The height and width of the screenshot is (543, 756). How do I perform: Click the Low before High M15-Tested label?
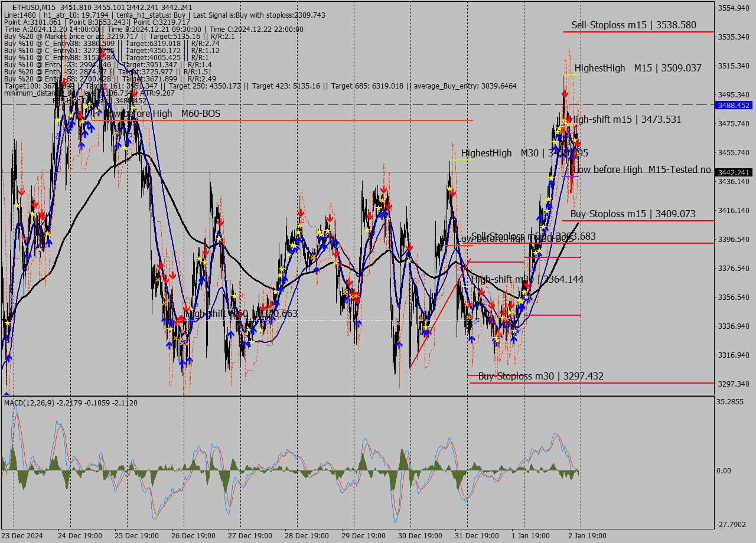pos(643,170)
